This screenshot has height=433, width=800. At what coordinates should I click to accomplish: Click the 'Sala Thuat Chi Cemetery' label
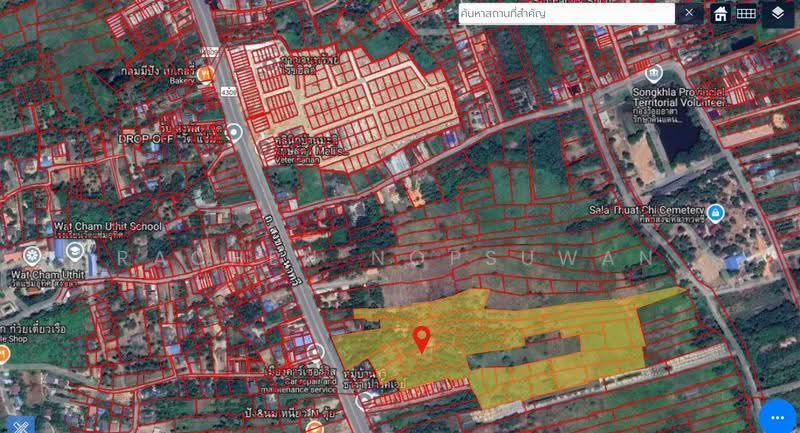click(646, 210)
